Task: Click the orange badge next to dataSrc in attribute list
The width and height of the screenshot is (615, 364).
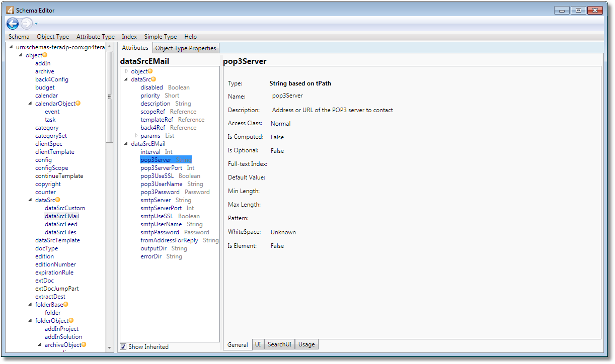Action: point(153,79)
